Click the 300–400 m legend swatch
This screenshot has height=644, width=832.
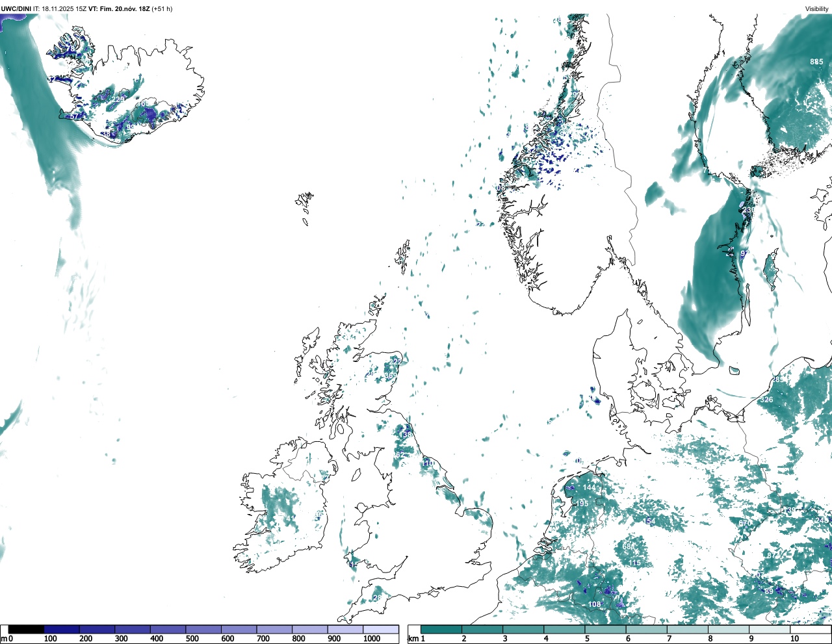[x=133, y=629]
